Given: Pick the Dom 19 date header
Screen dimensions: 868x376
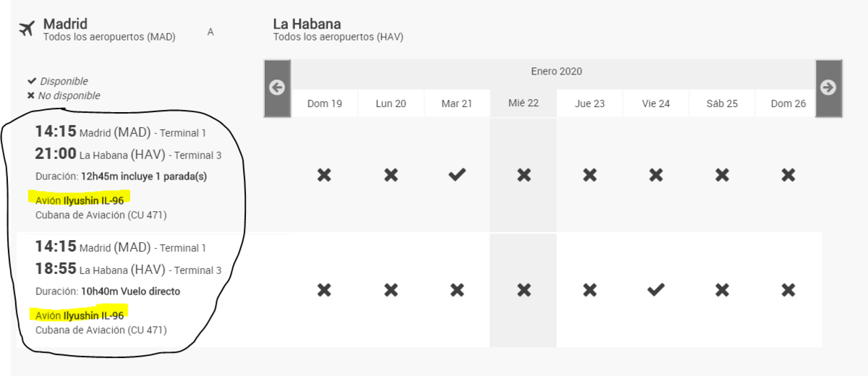Looking at the screenshot, I should click(324, 103).
